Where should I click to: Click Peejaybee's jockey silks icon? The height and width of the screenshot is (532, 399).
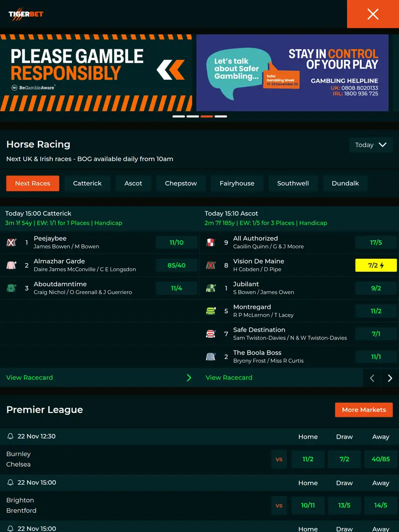(12, 241)
